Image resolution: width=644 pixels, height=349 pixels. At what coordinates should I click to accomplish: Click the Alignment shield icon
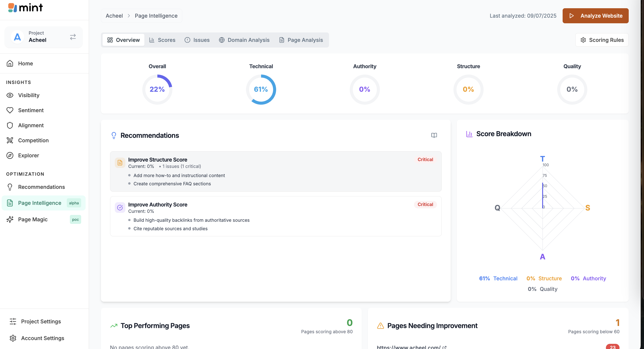10,125
